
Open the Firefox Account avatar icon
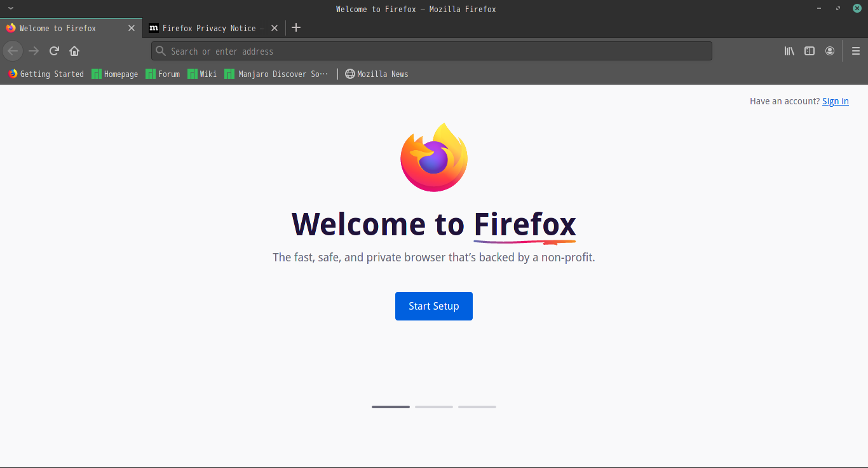coord(830,51)
